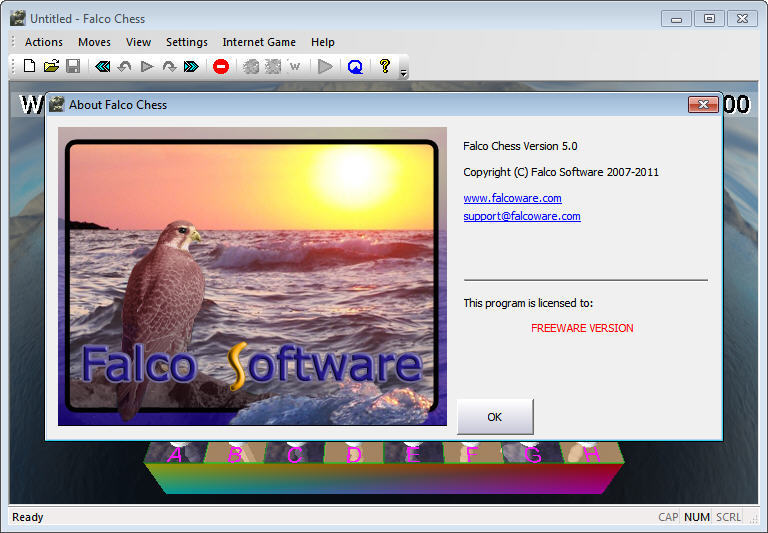The width and height of the screenshot is (768, 533).
Task: Open the Internet Game menu
Action: pos(259,42)
